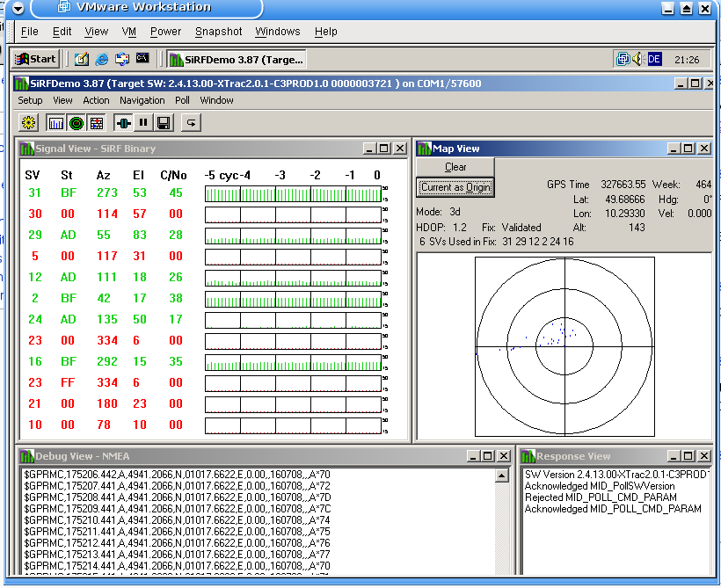
Task: Click NMEA line ending A*7D
Action: pos(177,497)
